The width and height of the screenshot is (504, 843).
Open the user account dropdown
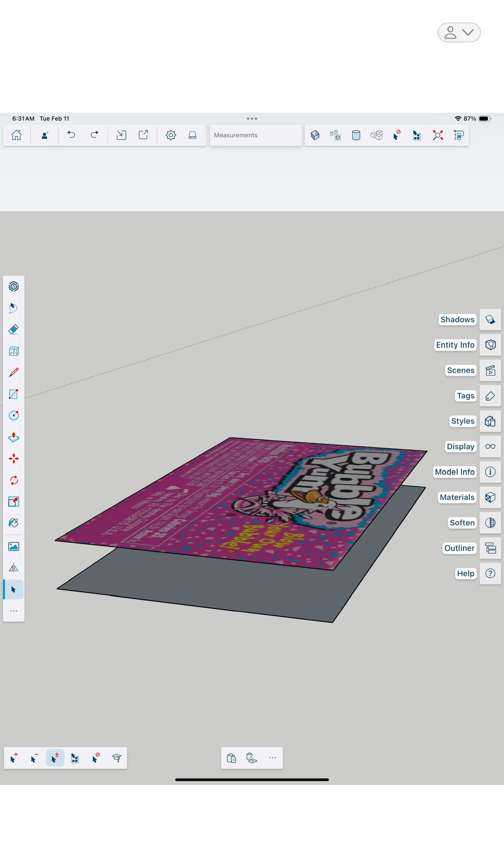459,32
